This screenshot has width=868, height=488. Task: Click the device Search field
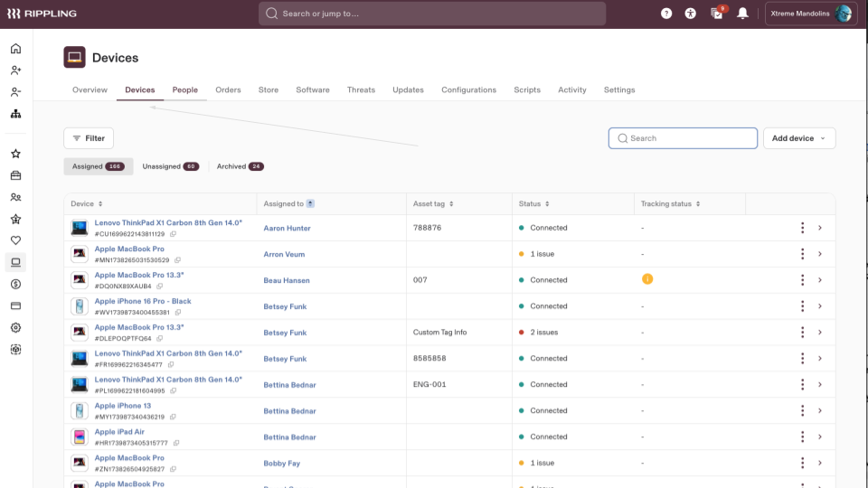click(683, 138)
